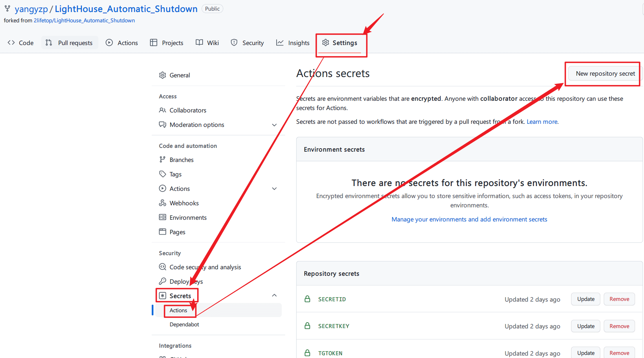Click the Collaborators people icon
644x358 pixels.
pos(162,110)
